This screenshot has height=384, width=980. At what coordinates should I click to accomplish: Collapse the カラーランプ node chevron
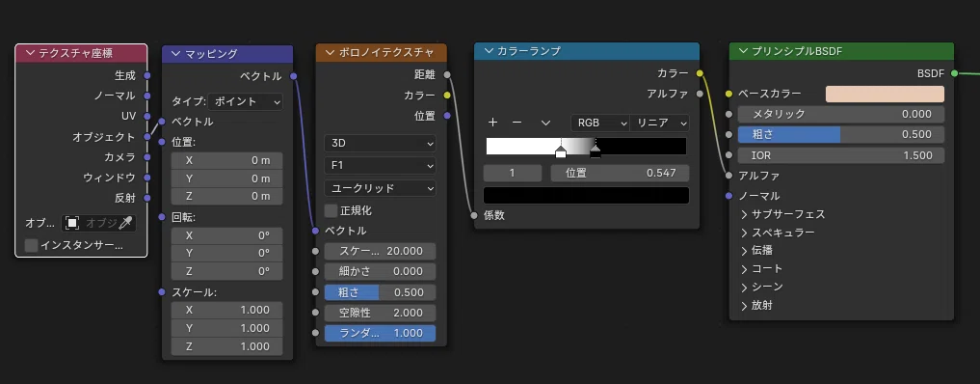point(488,51)
